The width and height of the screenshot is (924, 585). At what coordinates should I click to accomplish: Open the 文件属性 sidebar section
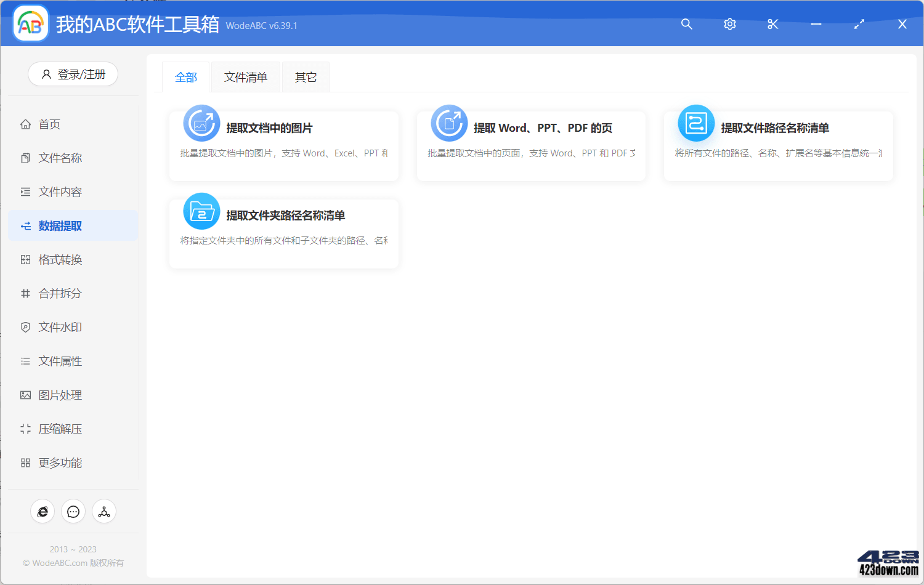pyautogui.click(x=60, y=361)
